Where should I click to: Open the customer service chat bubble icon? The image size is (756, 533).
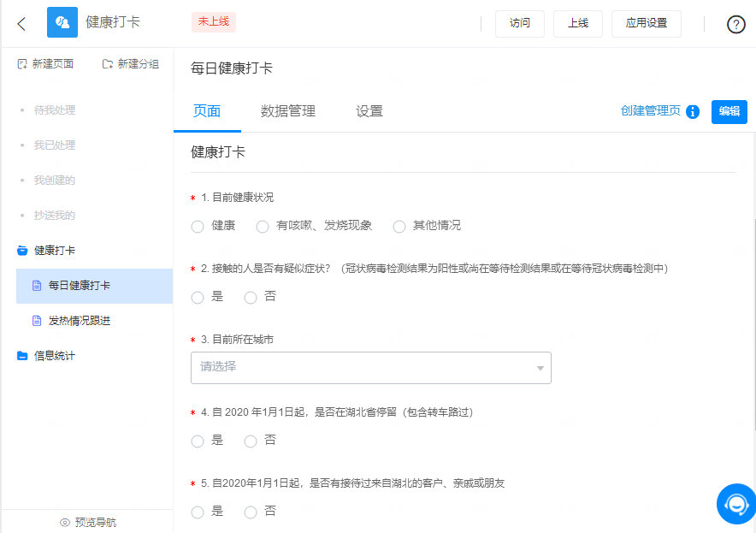tap(735, 504)
